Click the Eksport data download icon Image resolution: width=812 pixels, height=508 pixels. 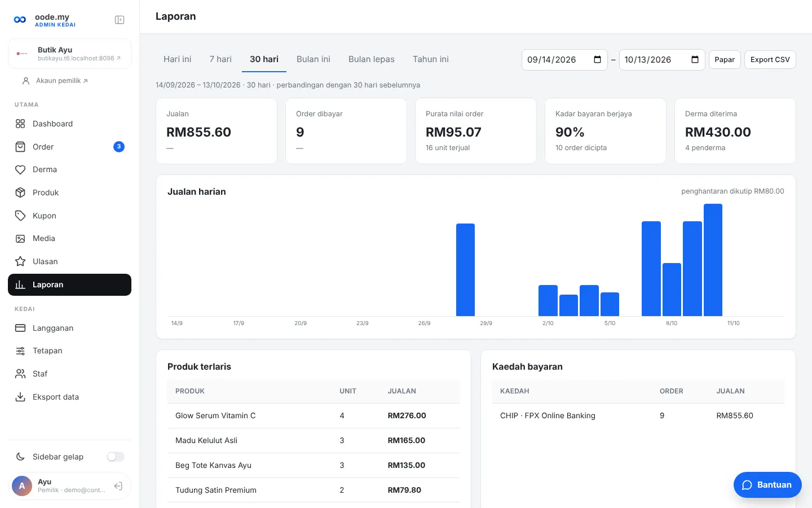[20, 397]
